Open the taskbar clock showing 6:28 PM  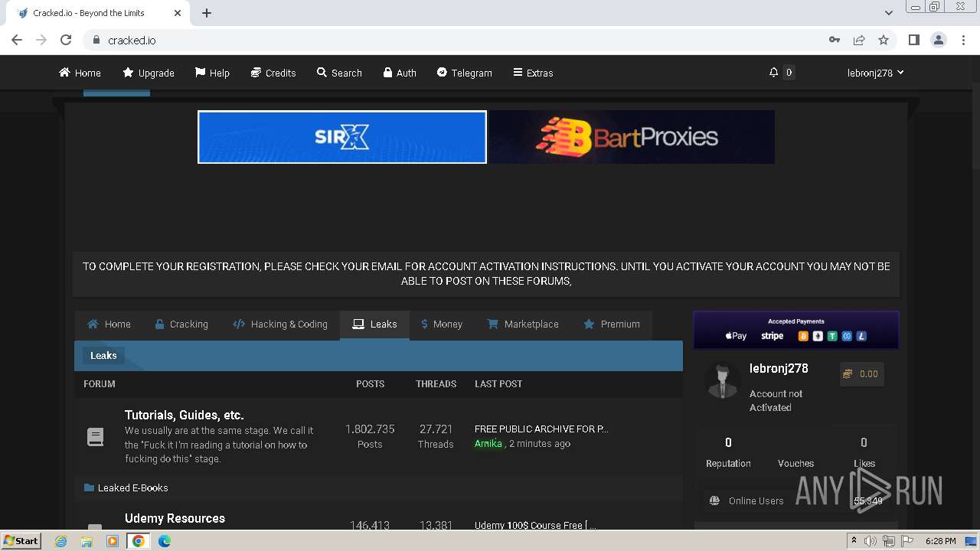tap(940, 541)
